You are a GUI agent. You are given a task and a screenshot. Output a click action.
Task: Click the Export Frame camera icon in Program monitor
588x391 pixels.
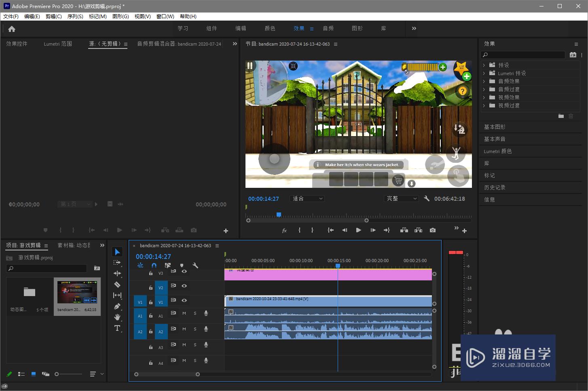(433, 230)
